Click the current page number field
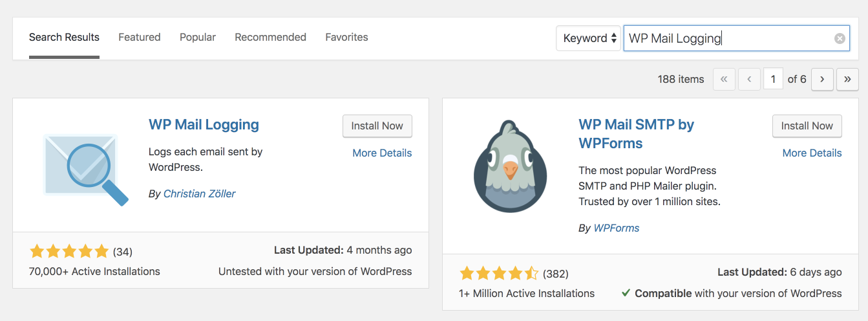 (x=772, y=80)
